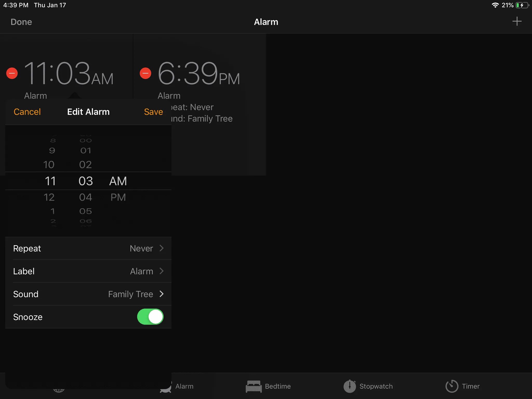This screenshot has width=532, height=399.
Task: Tap red delete icon beside 6:39 PM alarm
Action: pos(145,73)
